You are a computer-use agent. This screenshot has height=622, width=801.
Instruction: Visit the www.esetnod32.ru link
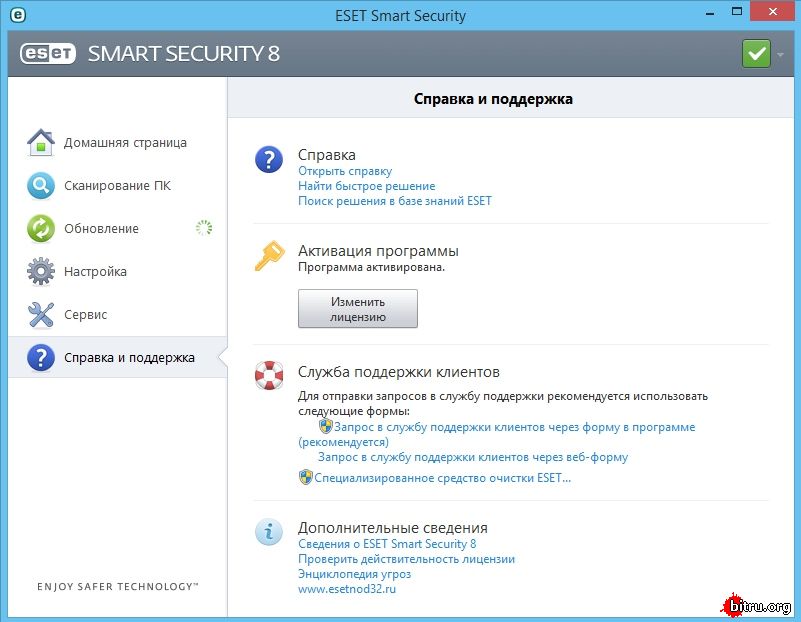tap(347, 589)
